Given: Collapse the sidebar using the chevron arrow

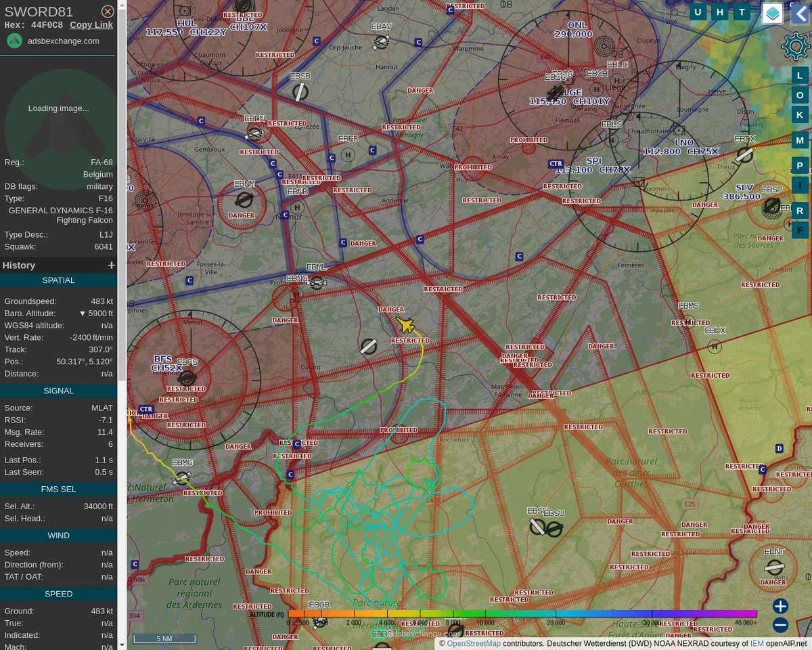Looking at the screenshot, I should 800,14.
